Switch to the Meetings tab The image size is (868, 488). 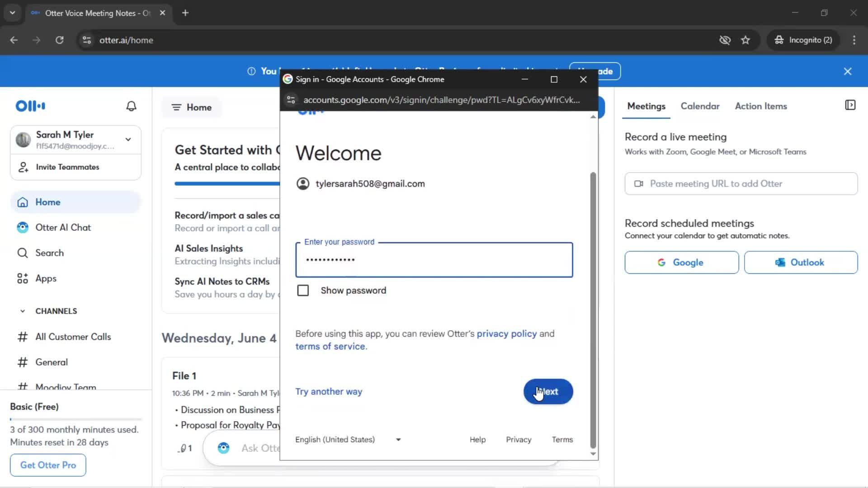pyautogui.click(x=646, y=106)
